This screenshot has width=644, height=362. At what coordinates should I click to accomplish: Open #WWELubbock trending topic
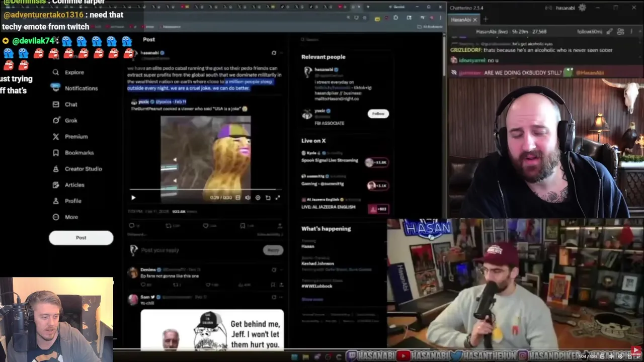click(316, 286)
